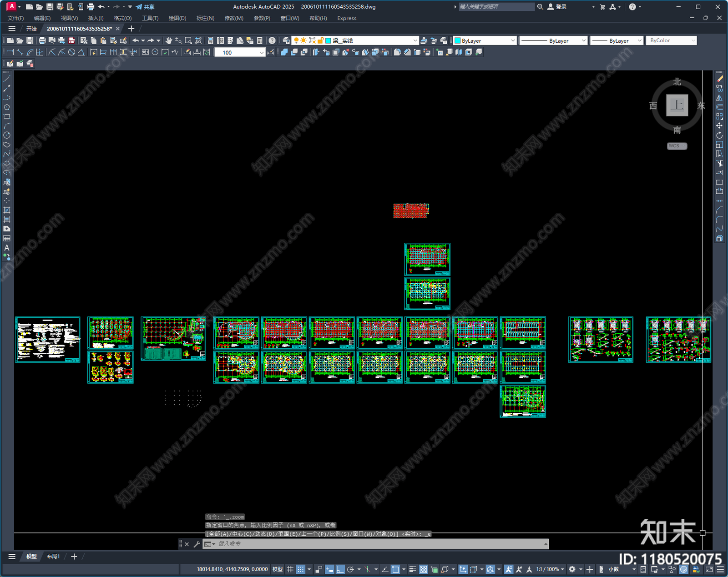This screenshot has width=728, height=577.
Task: Click the customize wrench icon on command line
Action: tap(197, 544)
